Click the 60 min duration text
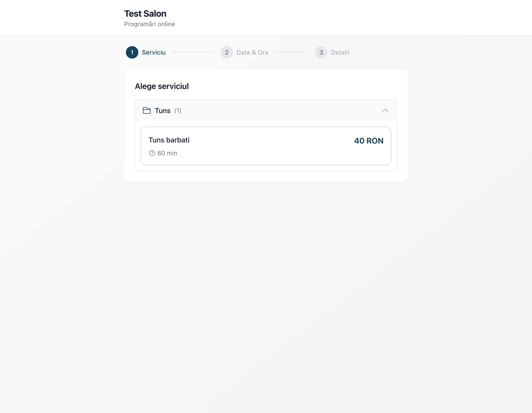 (x=167, y=153)
